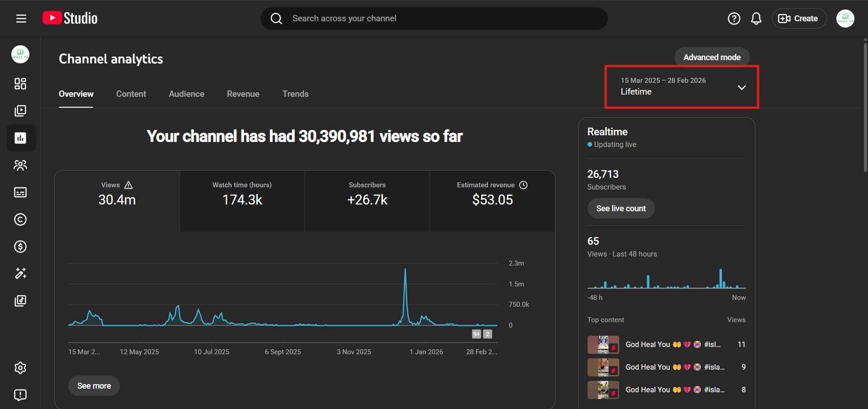Expand the Lifetime date range dropdown
This screenshot has width=868, height=409.
(x=682, y=86)
